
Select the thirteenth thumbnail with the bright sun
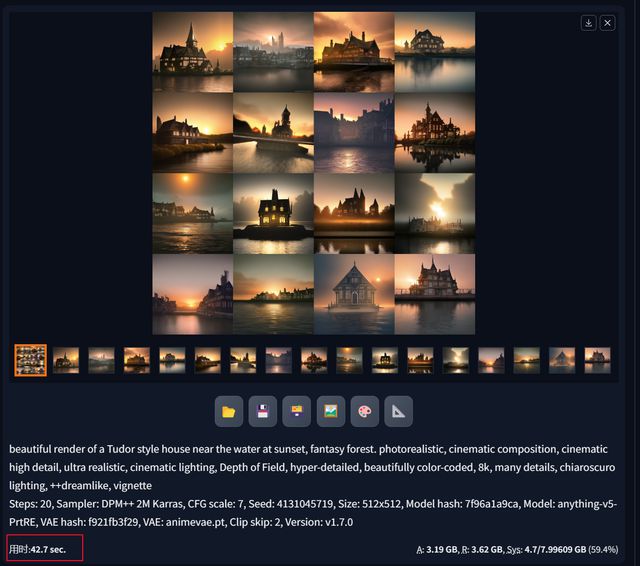456,360
